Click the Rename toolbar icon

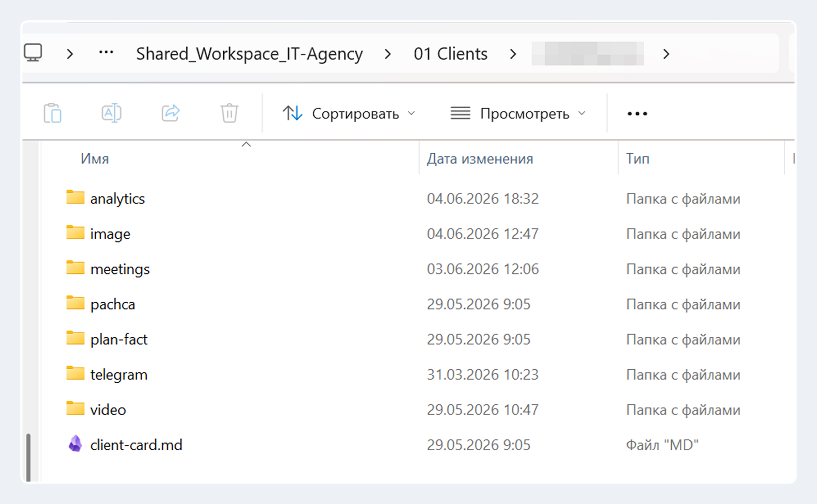pos(111,113)
